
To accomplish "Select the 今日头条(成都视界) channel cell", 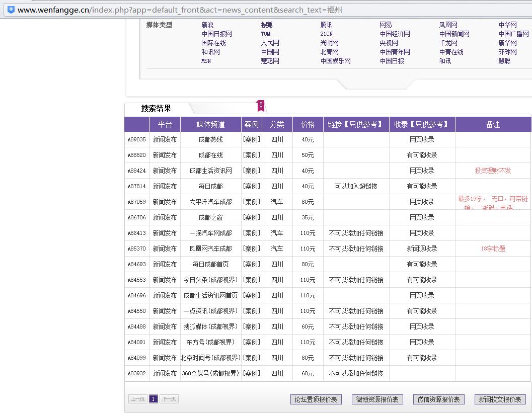I will pyautogui.click(x=211, y=280).
